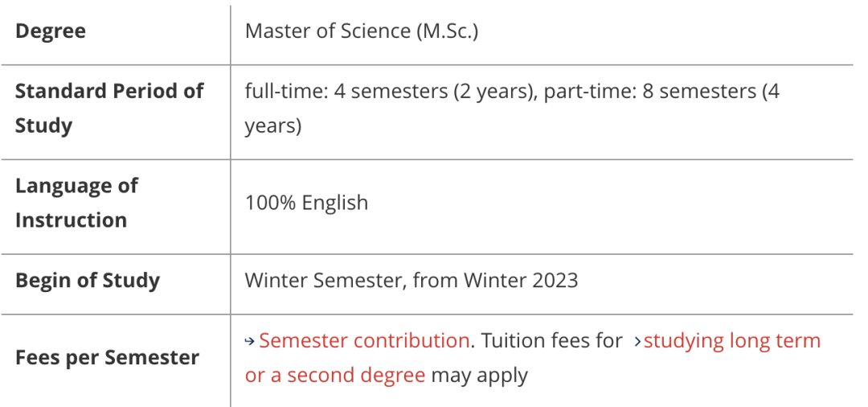Select the Fees per Semester label
This screenshot has height=407, width=868.
click(107, 358)
